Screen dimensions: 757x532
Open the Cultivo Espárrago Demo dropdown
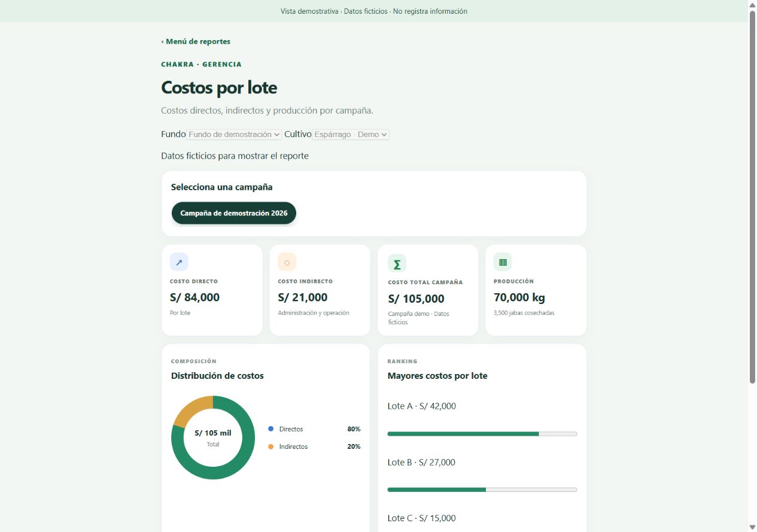coord(351,135)
